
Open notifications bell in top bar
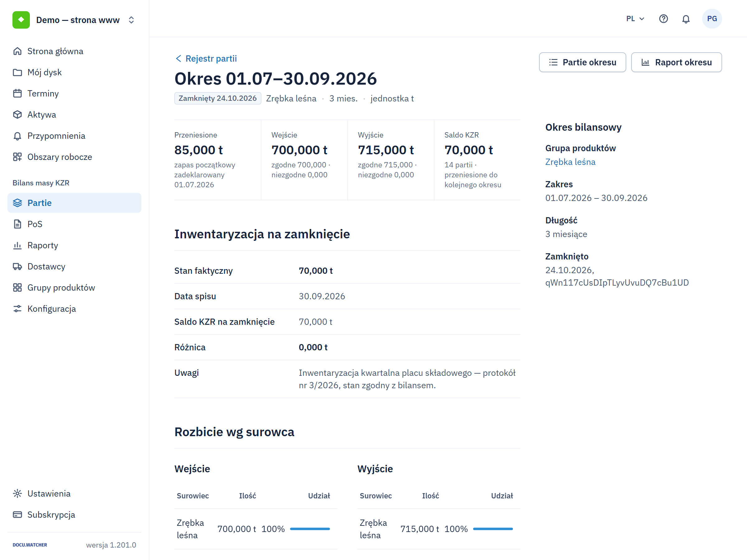pos(686,19)
